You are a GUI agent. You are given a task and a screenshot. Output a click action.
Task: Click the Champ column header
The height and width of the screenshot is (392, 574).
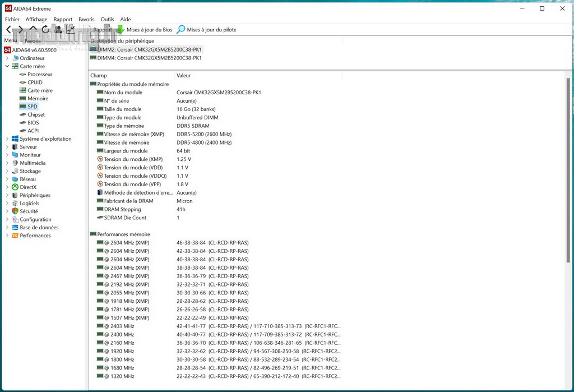coord(131,76)
